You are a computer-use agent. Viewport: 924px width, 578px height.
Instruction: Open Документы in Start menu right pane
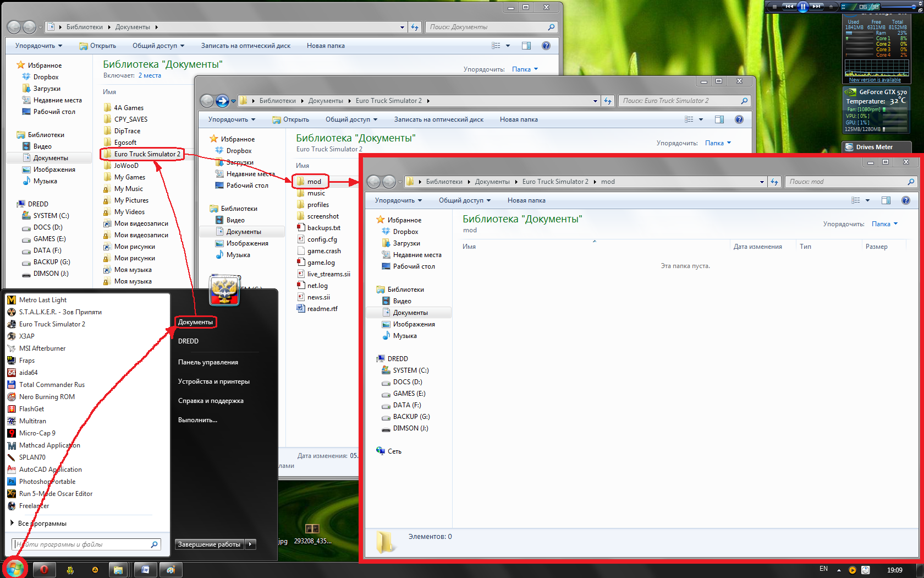click(x=195, y=322)
